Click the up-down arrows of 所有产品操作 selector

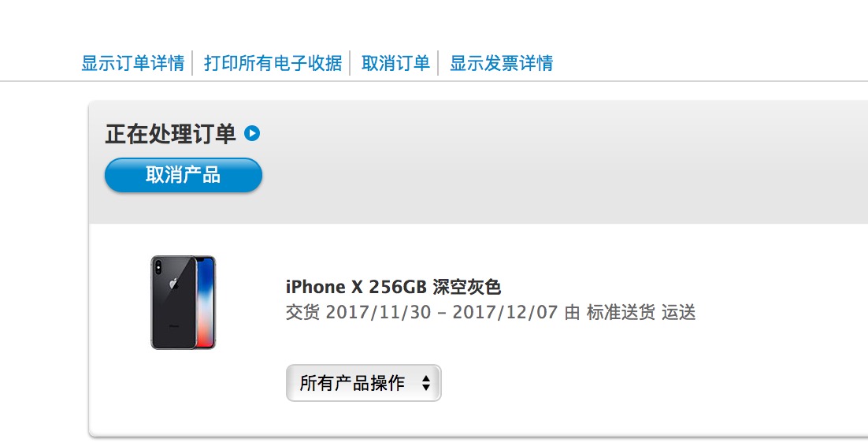[425, 383]
